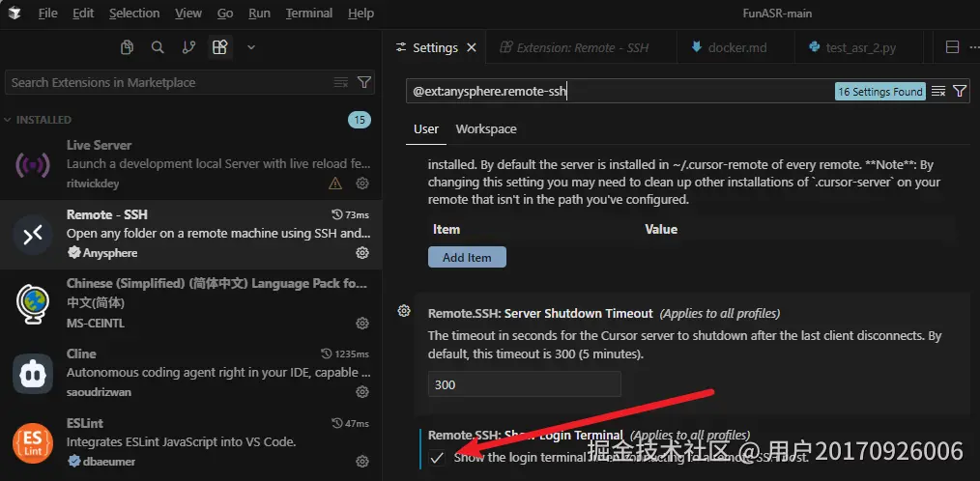Click the Server Shutdown Timeout 300 field

click(525, 384)
